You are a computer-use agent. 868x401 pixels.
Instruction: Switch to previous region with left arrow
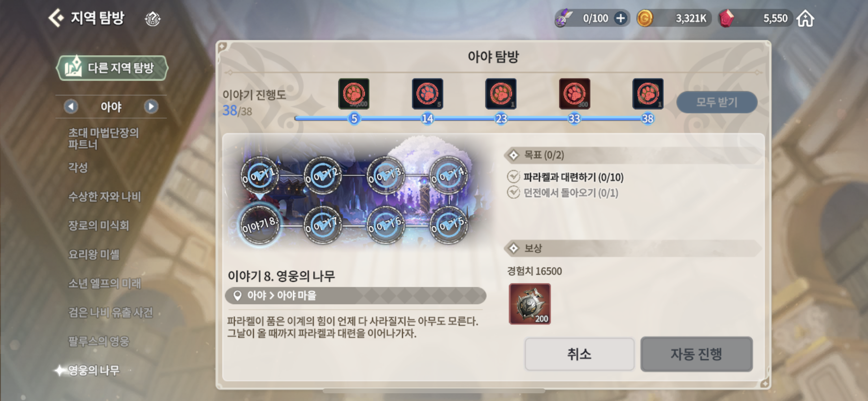(x=71, y=107)
